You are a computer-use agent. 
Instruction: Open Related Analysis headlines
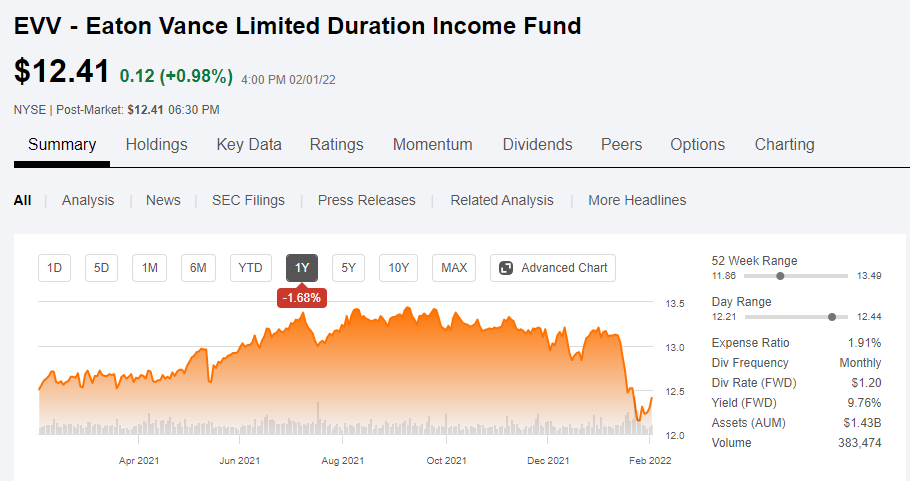(x=502, y=200)
